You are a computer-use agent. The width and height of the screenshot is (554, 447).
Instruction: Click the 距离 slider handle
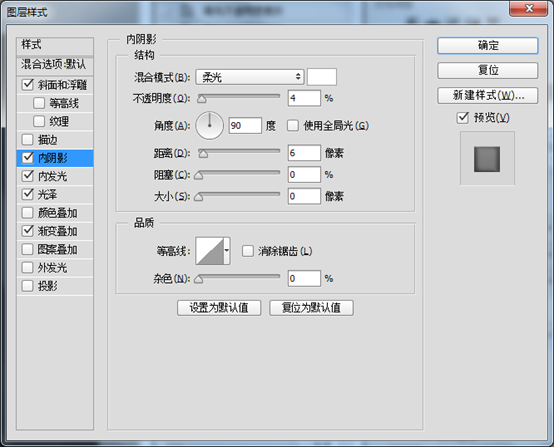click(203, 154)
